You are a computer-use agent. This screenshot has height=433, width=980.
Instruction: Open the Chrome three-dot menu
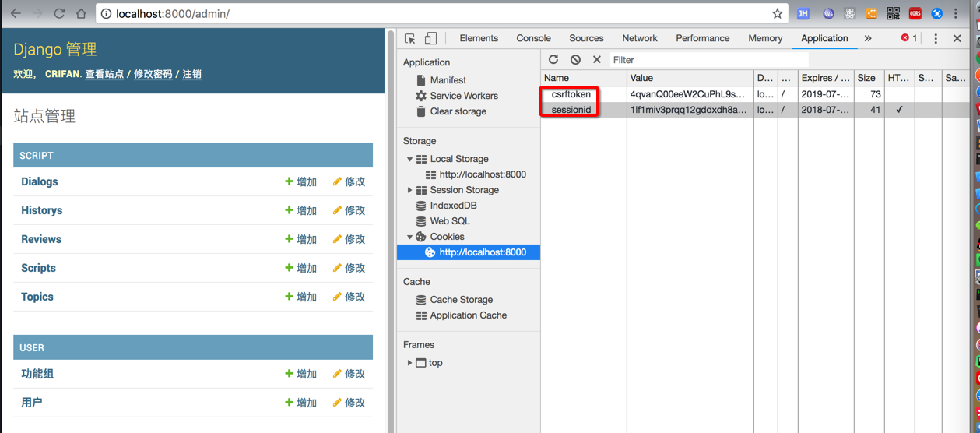[956, 13]
